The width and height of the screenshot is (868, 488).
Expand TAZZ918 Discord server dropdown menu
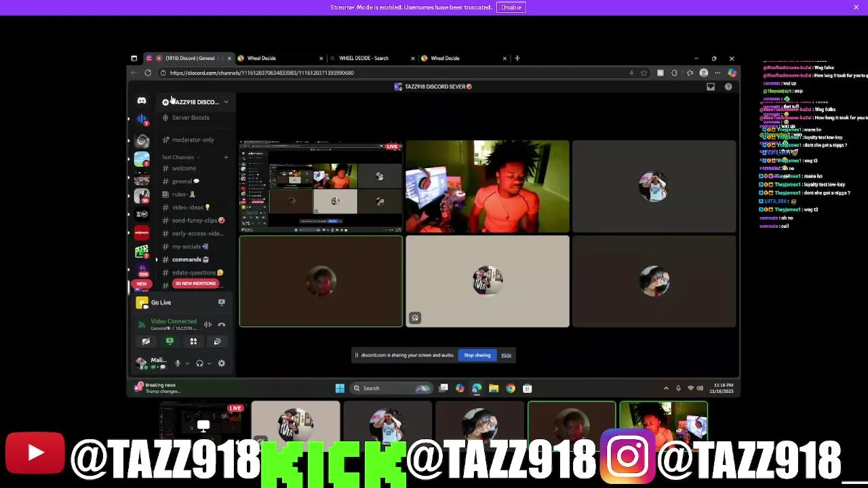pos(226,102)
